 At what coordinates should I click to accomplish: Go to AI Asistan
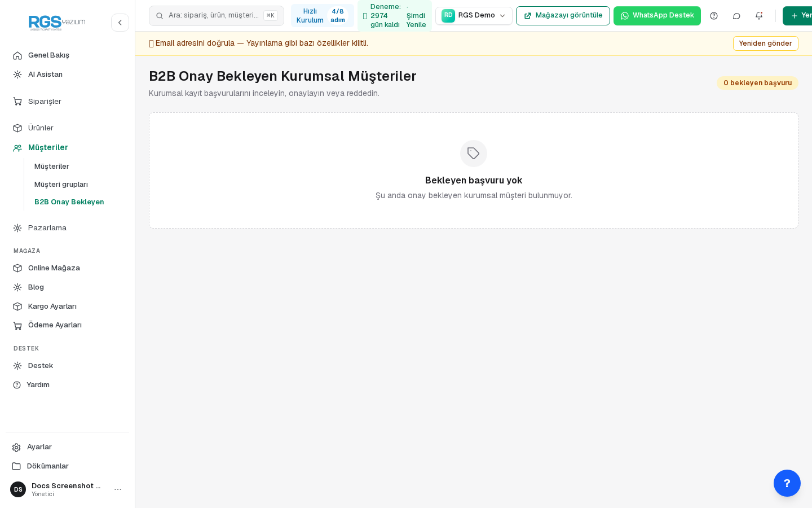tap(68, 75)
